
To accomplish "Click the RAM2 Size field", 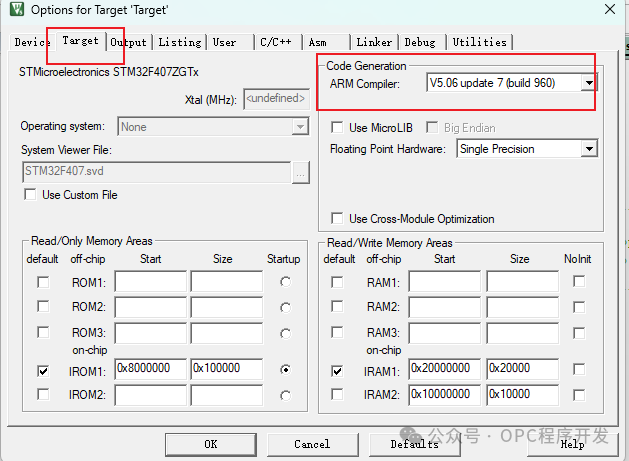I will click(x=523, y=307).
